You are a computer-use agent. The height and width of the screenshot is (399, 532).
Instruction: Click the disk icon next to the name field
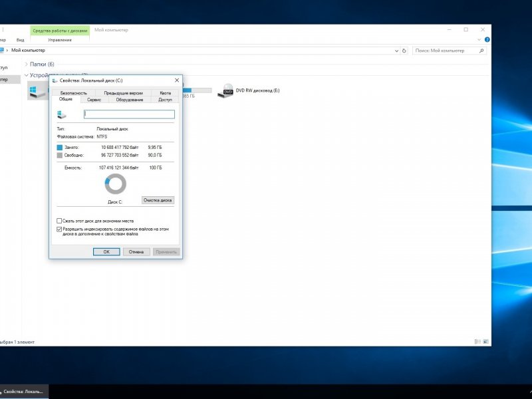(x=61, y=114)
